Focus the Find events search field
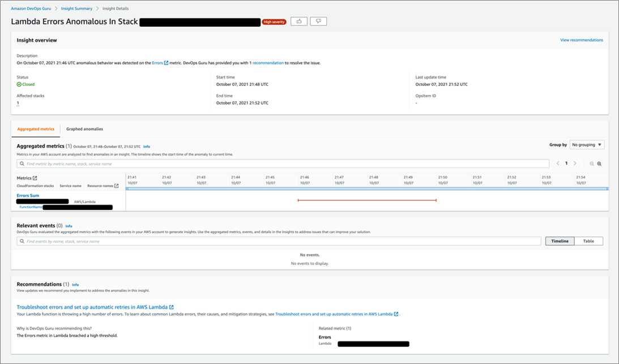Image resolution: width=619 pixels, height=364 pixels. tap(279, 241)
